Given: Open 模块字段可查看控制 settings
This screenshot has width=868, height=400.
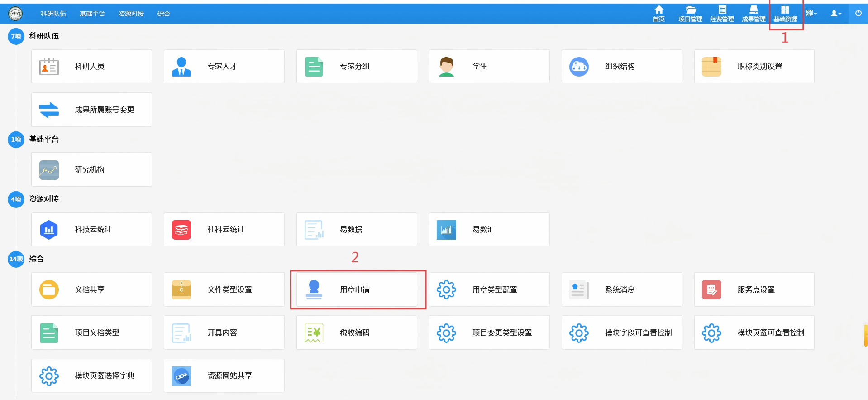Looking at the screenshot, I should (x=638, y=333).
